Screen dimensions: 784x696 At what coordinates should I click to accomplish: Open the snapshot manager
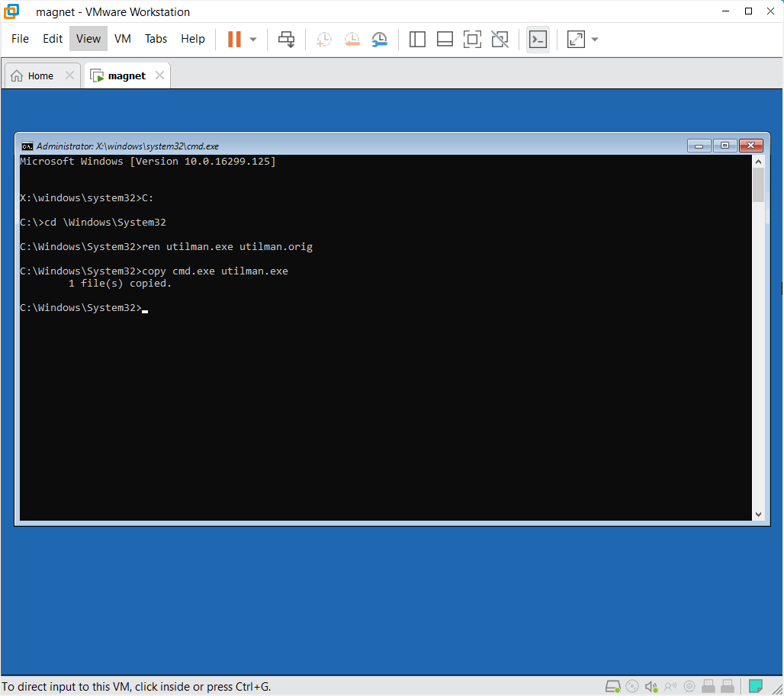(380, 40)
